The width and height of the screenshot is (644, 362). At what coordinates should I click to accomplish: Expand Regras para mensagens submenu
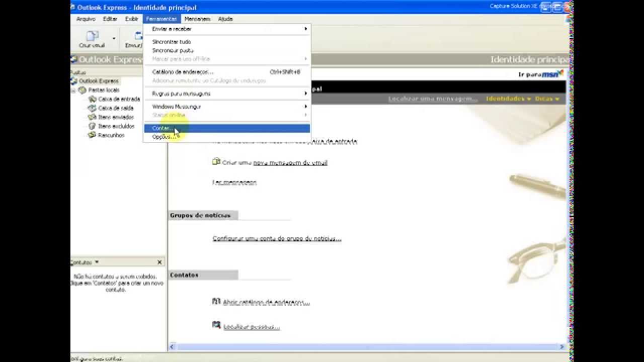pos(227,94)
